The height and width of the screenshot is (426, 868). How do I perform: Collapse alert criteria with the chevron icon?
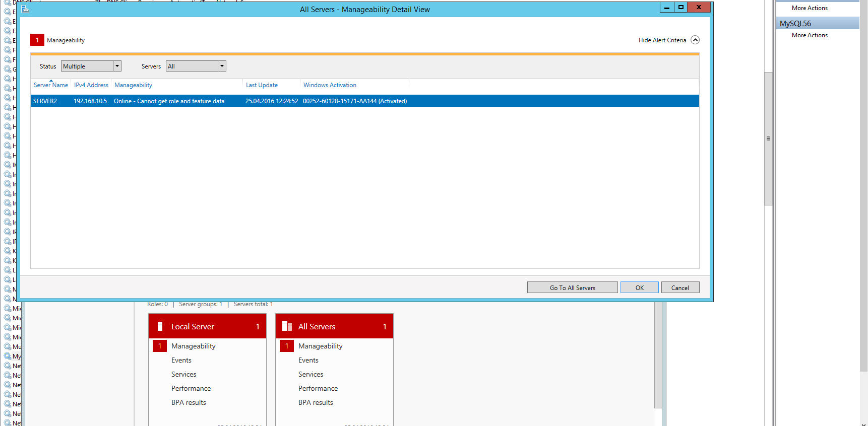[x=695, y=40]
